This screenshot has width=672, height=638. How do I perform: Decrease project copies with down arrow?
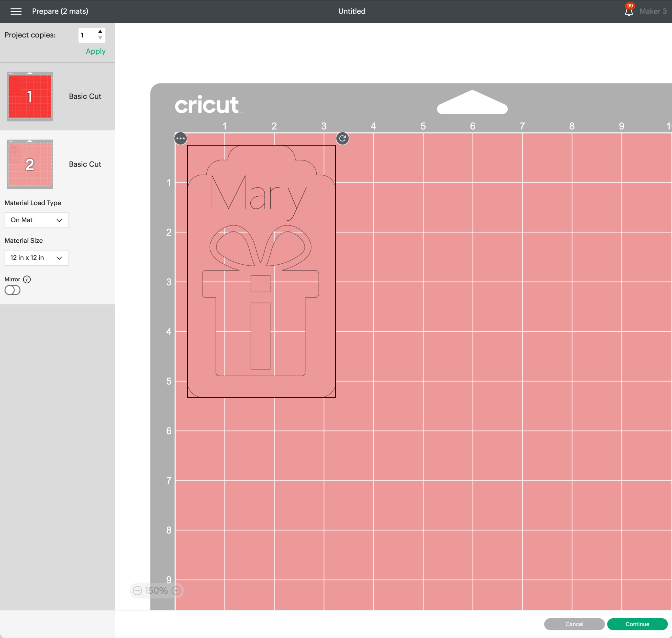click(100, 38)
